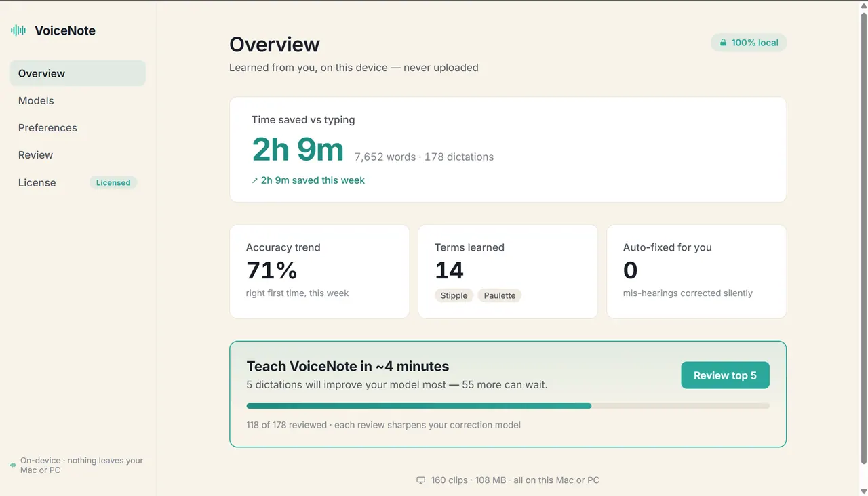Click the on-device icon in the sidebar footer
Screen dimensions: 868x496
click(13, 466)
